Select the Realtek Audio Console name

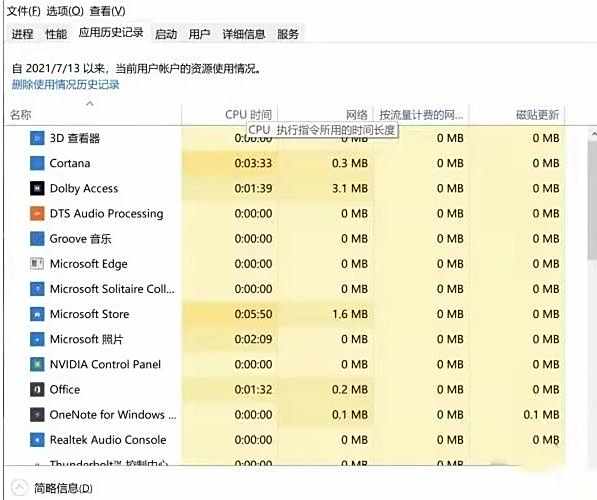coord(108,440)
